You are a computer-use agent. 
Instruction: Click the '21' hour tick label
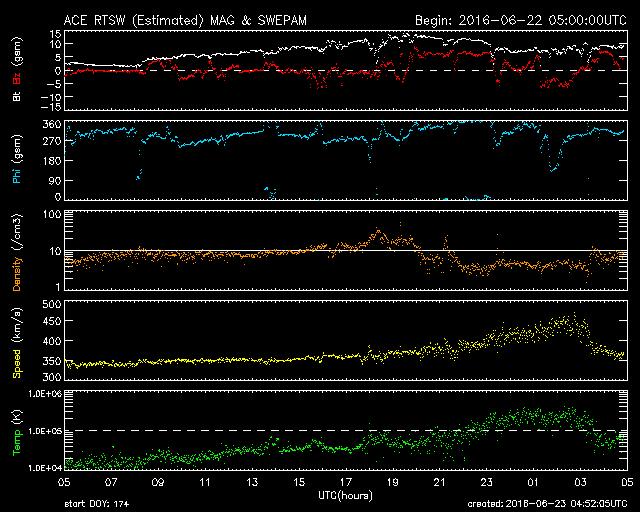tap(440, 482)
